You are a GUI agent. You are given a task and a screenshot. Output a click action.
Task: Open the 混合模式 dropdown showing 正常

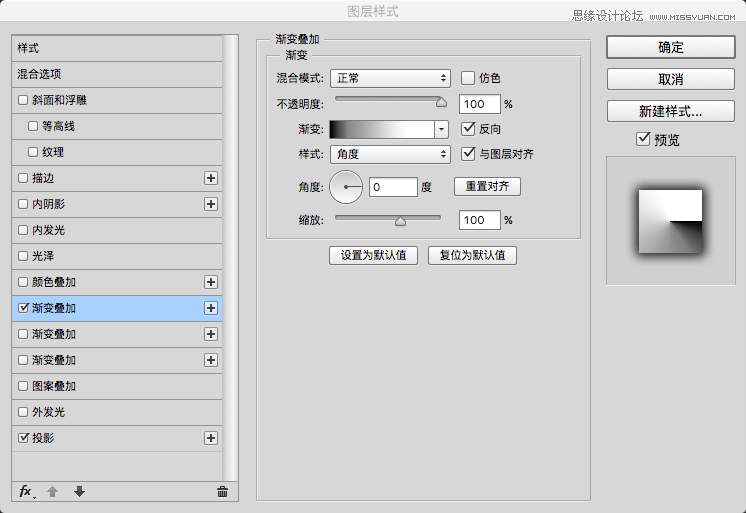390,78
